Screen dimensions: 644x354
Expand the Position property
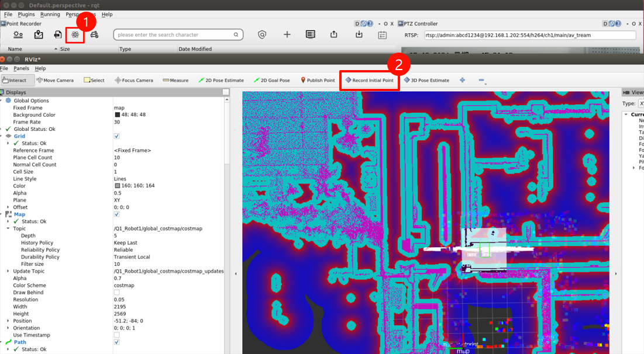pyautogui.click(x=8, y=321)
